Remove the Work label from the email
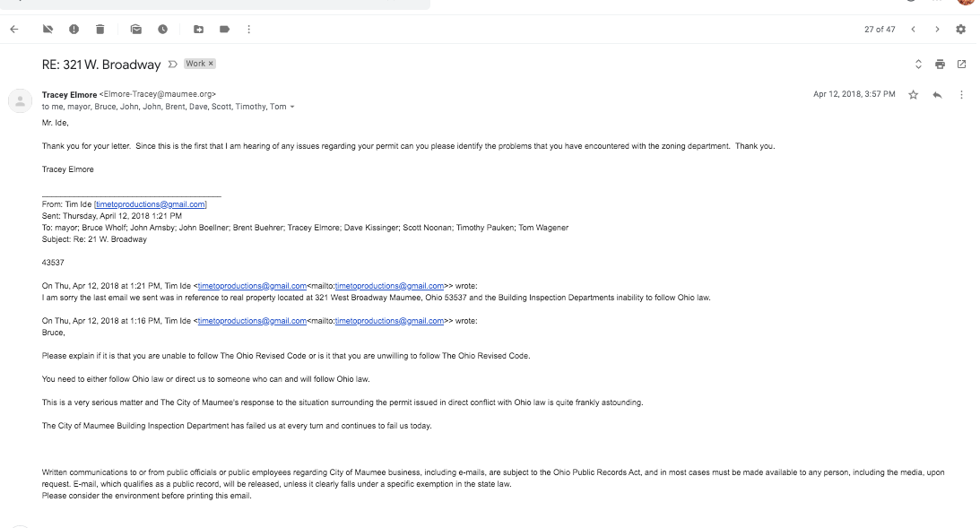Image resolution: width=980 pixels, height=528 pixels. [211, 64]
